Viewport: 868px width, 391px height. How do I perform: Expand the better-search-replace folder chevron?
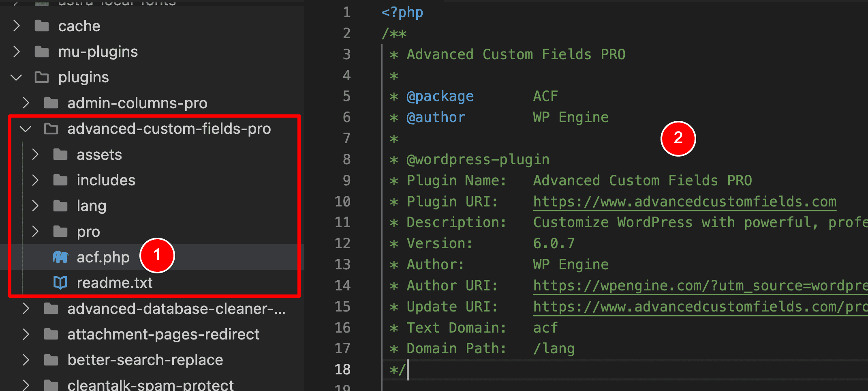[x=26, y=360]
